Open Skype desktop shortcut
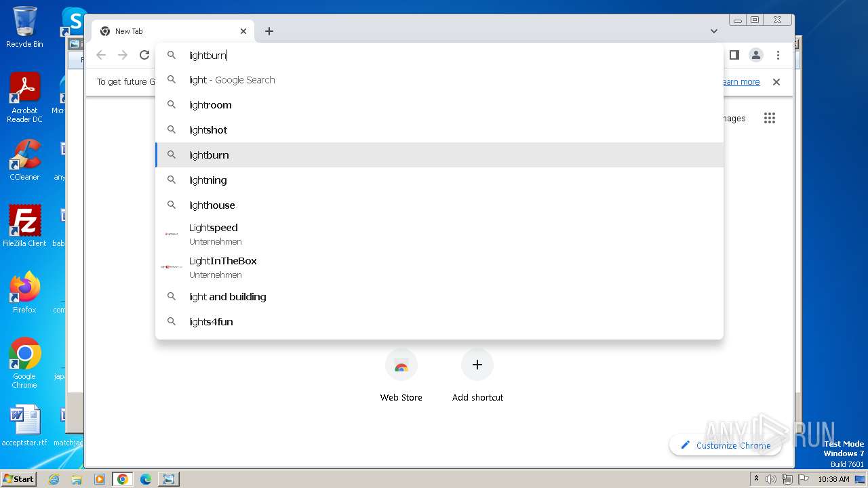 pos(73,22)
